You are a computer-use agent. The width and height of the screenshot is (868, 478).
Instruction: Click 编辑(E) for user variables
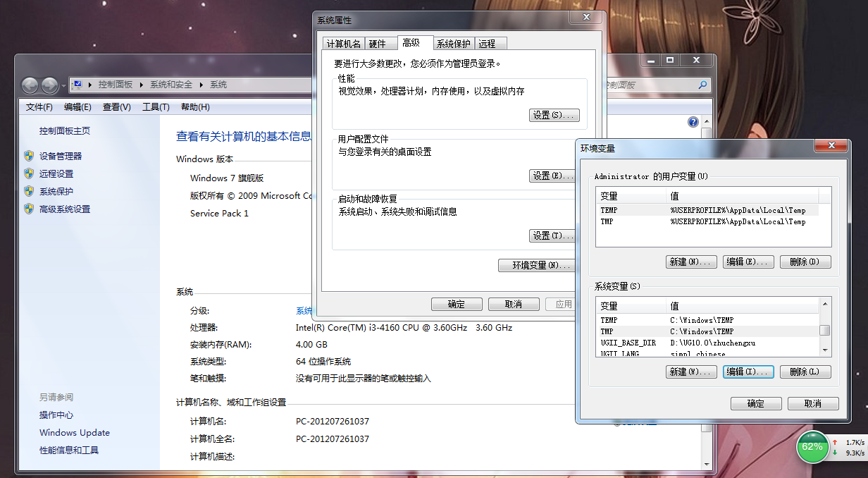748,262
